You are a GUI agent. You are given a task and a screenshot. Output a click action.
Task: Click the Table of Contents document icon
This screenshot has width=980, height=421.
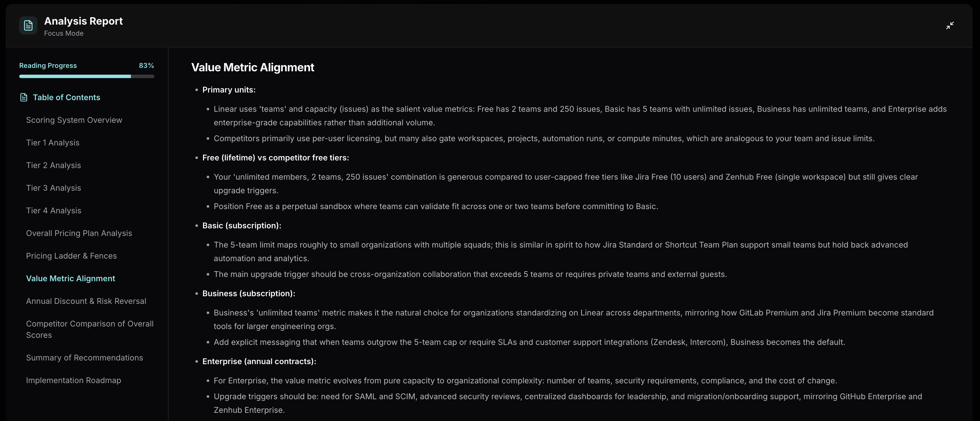tap(23, 97)
